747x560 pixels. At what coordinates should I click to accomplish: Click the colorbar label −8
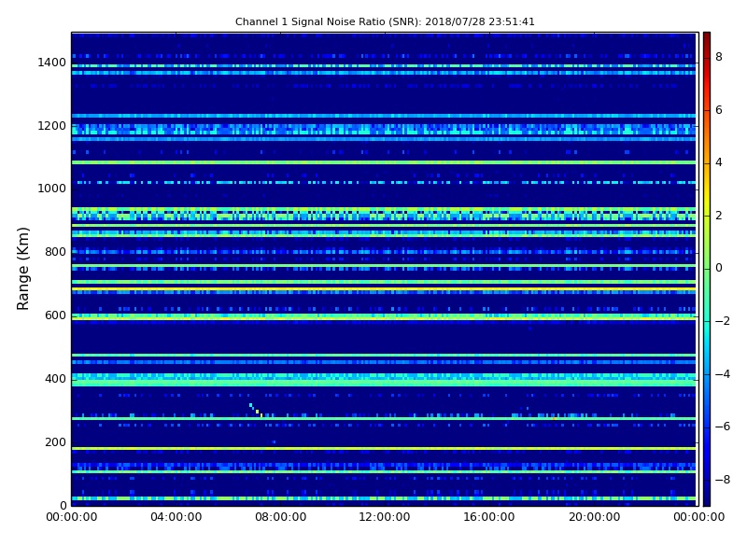coord(722,480)
